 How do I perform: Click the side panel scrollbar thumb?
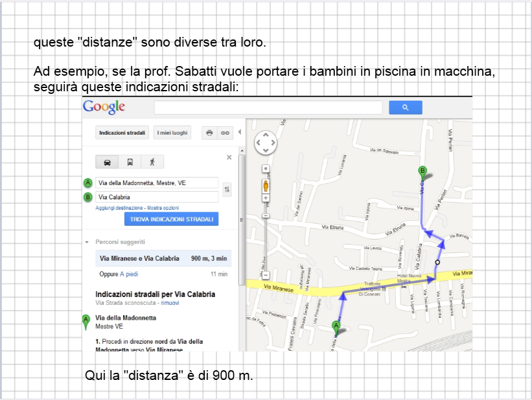[242, 219]
